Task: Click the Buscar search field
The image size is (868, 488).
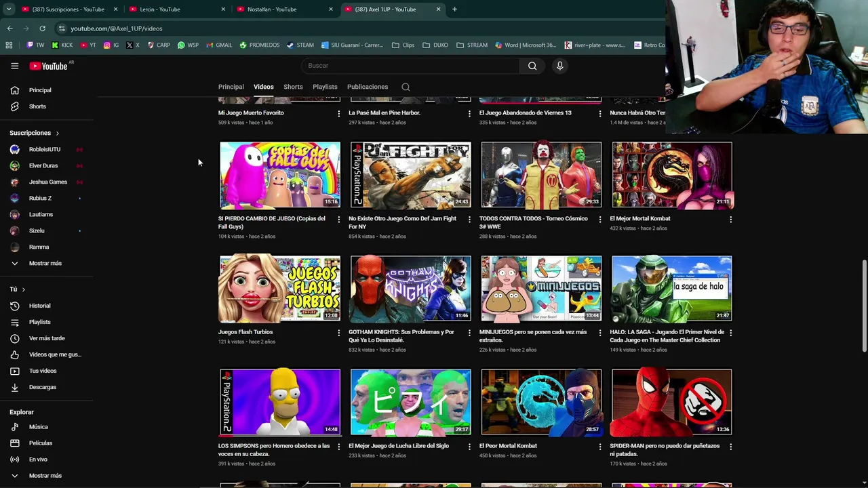Action: point(410,66)
